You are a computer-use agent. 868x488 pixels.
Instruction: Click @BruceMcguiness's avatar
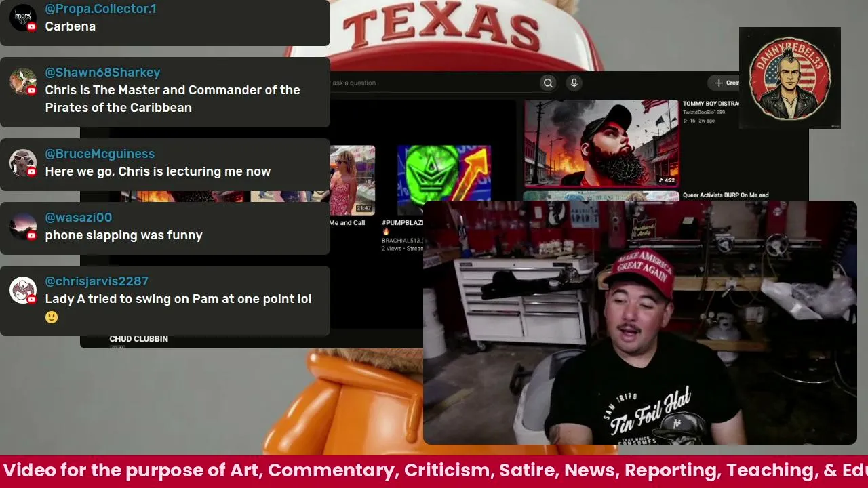click(x=23, y=163)
